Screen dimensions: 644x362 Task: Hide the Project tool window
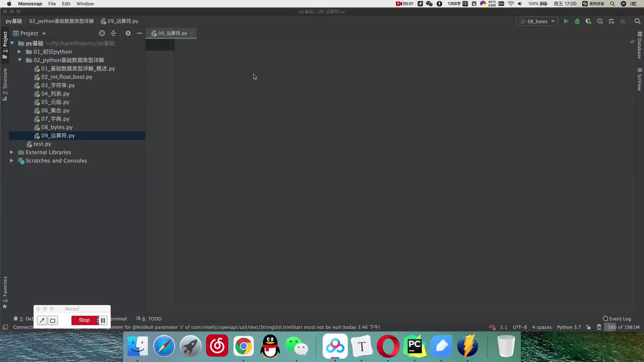pos(139,33)
